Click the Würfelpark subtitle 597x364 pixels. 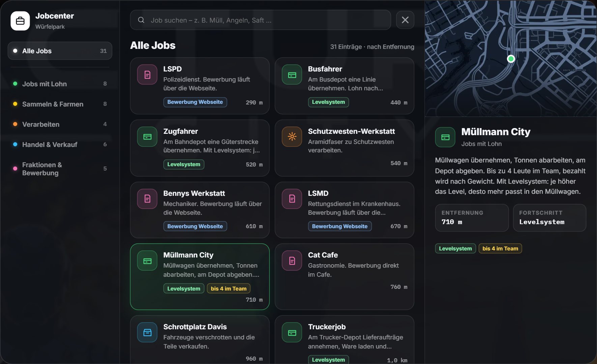[x=50, y=27]
